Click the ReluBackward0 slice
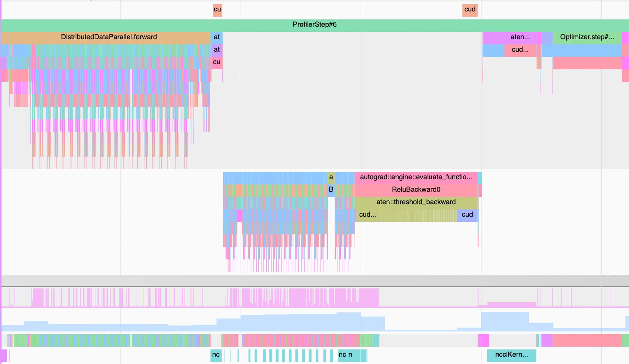The image size is (629, 364). (416, 190)
